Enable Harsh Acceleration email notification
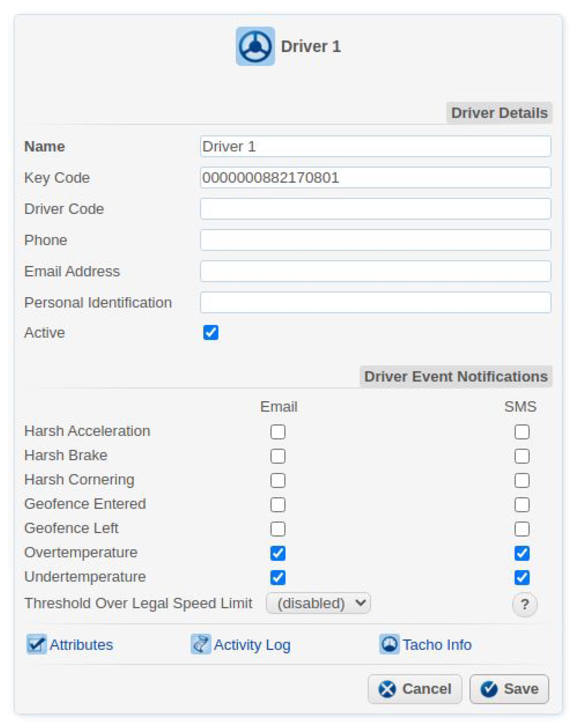Viewport: 578px width, 728px height. [x=278, y=431]
